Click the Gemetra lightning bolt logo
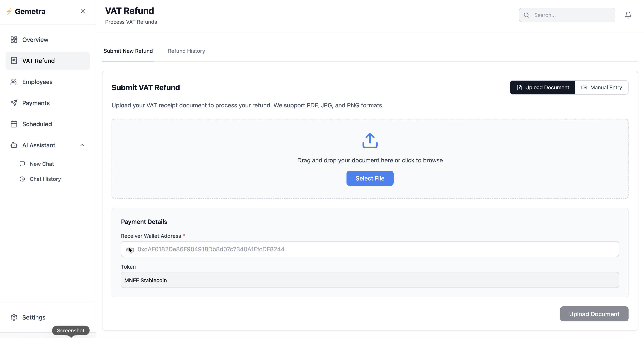The height and width of the screenshot is (338, 644). (9, 11)
